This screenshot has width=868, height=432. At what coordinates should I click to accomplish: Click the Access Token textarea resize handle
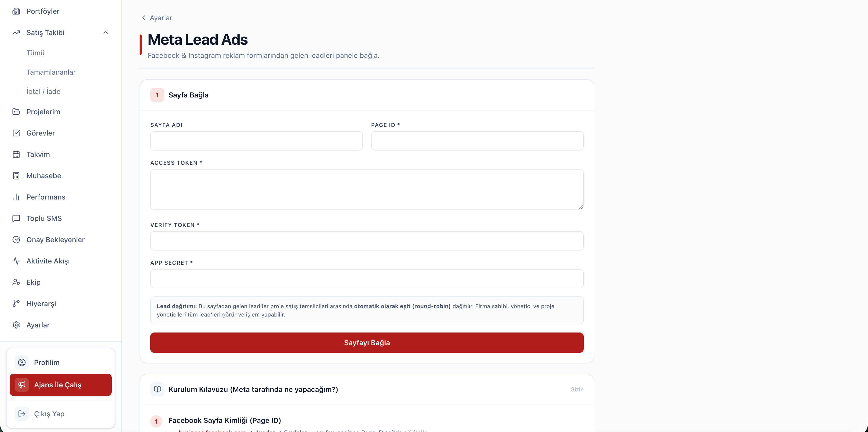pos(581,207)
